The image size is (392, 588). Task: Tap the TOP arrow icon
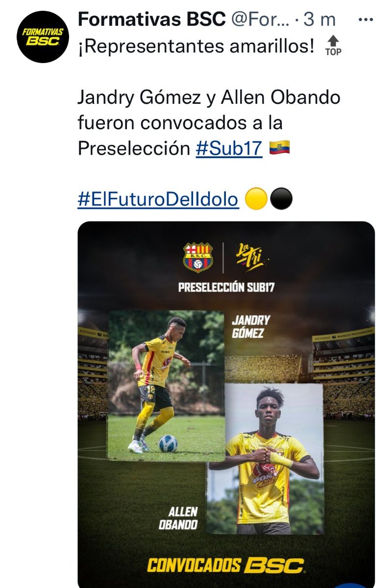[333, 45]
